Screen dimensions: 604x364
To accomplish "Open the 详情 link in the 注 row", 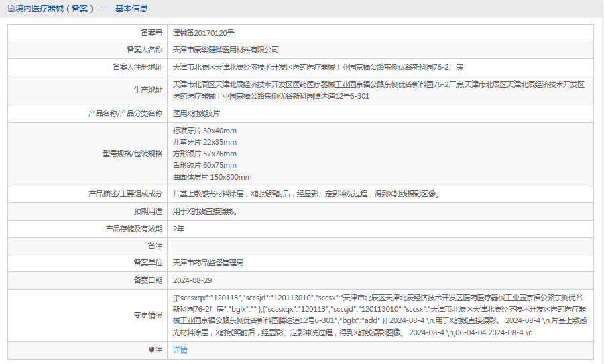I will (180, 350).
